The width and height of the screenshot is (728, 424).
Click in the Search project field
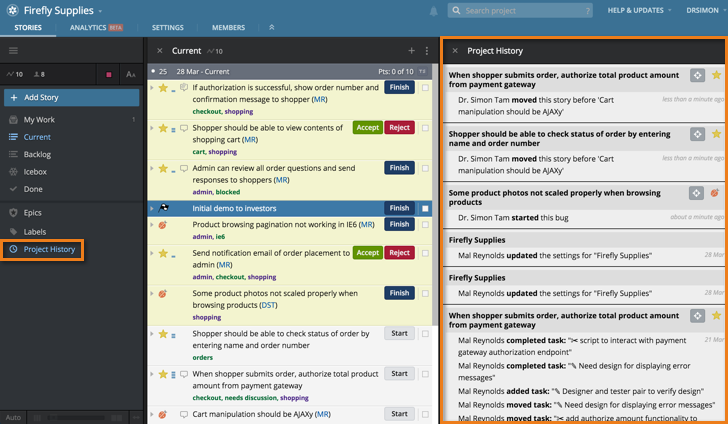[520, 11]
